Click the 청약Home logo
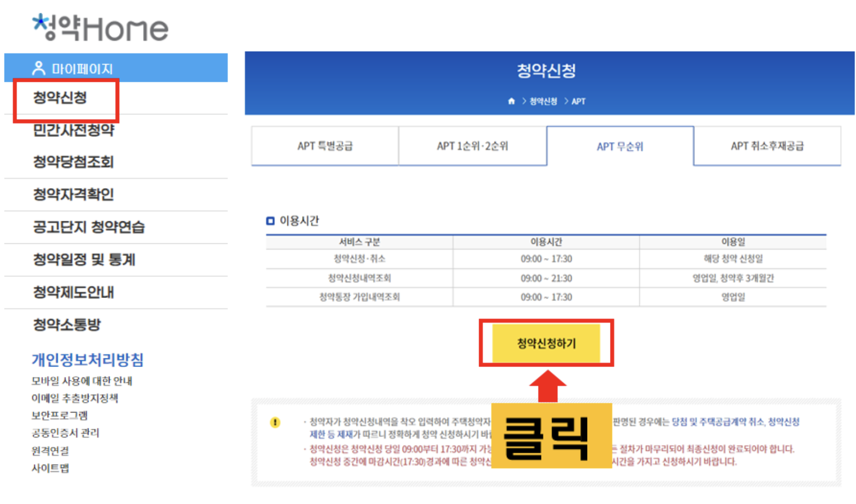The width and height of the screenshot is (856, 504). tap(100, 28)
